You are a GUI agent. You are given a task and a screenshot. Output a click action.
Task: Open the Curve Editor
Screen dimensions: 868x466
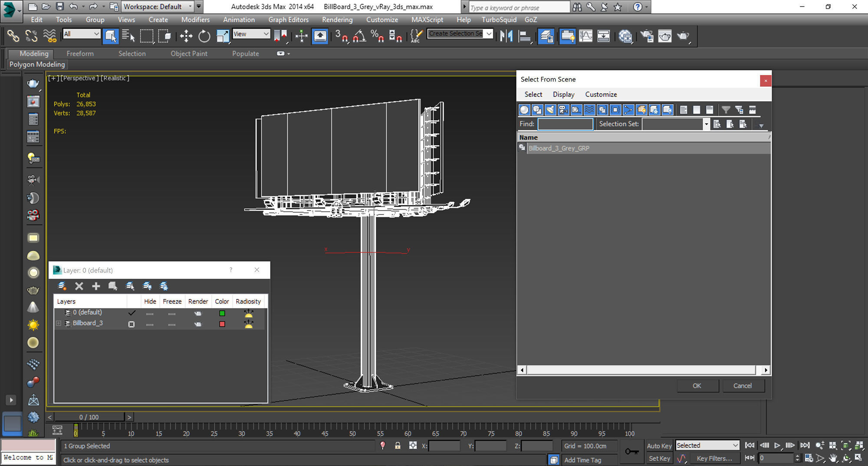(585, 36)
